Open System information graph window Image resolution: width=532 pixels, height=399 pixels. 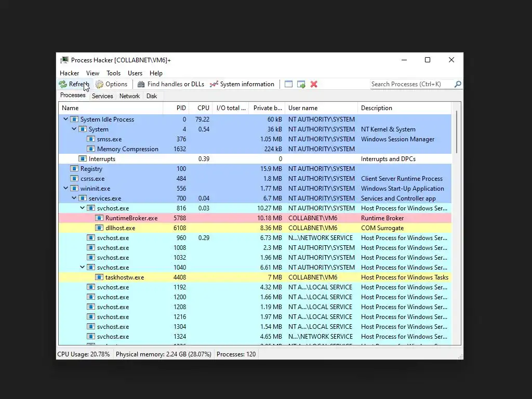pyautogui.click(x=242, y=84)
